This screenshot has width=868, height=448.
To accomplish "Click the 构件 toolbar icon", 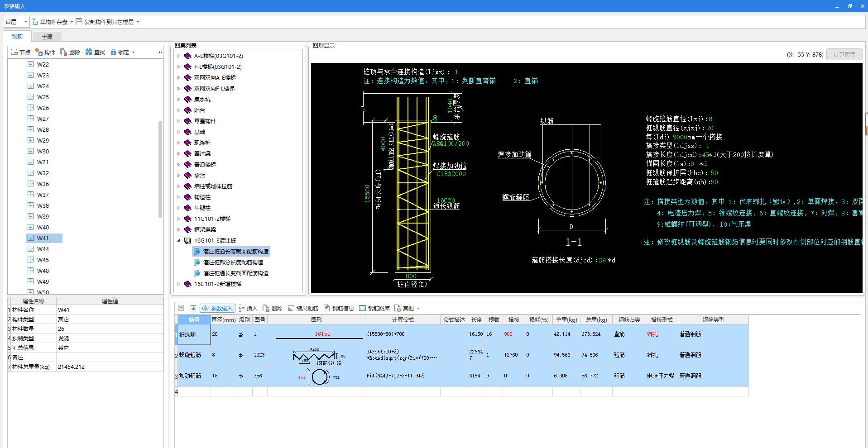I will pyautogui.click(x=39, y=52).
